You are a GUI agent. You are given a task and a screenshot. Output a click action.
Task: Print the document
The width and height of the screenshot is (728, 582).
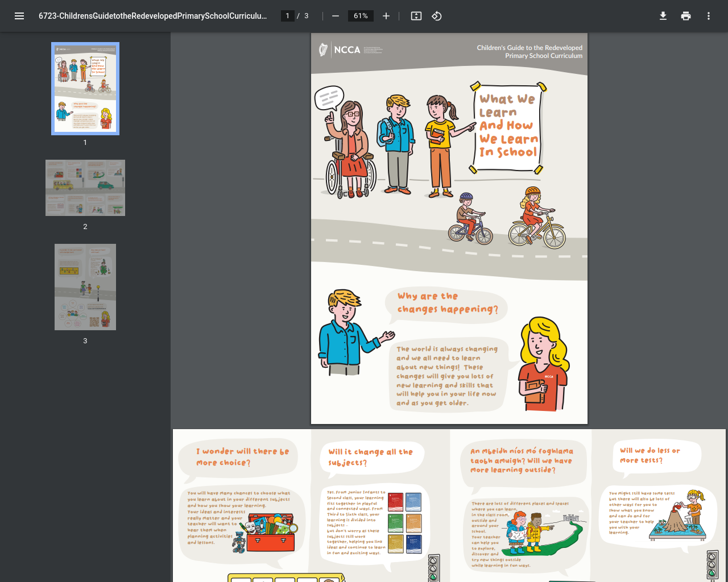pos(686,16)
